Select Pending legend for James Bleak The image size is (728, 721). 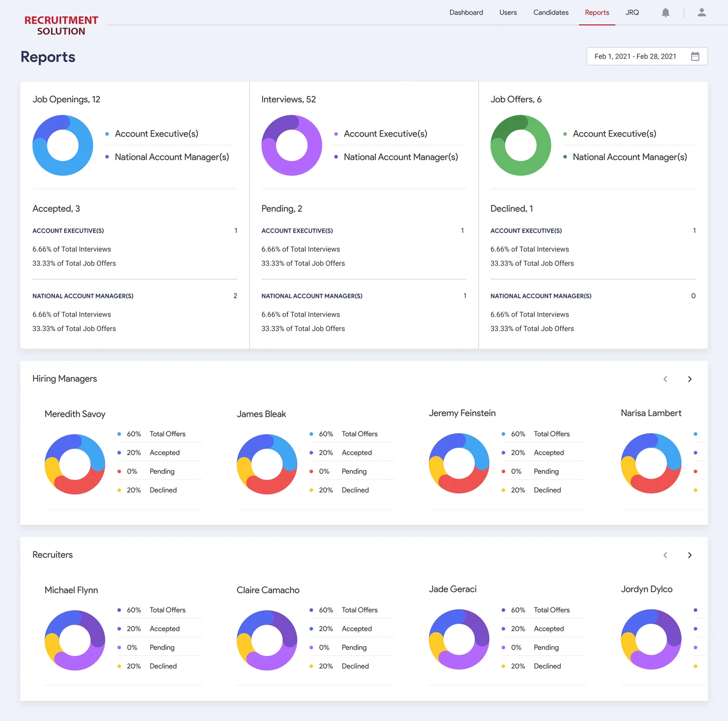point(338,471)
